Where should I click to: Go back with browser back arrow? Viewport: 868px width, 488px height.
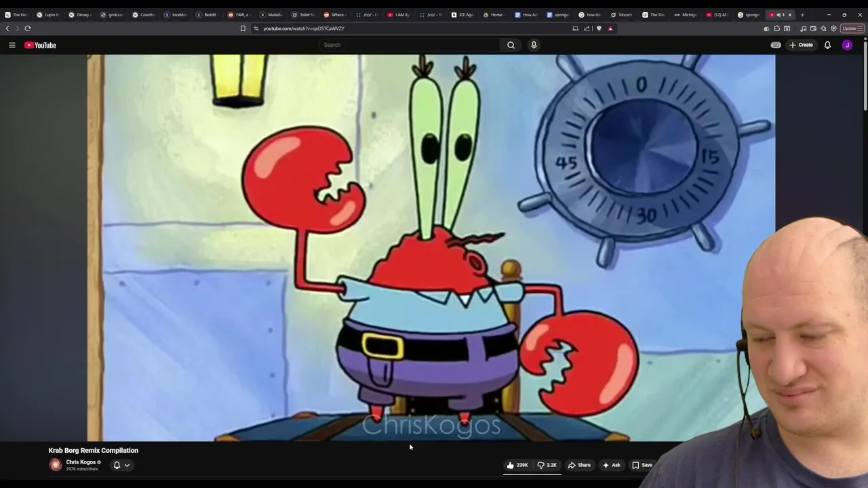7,28
